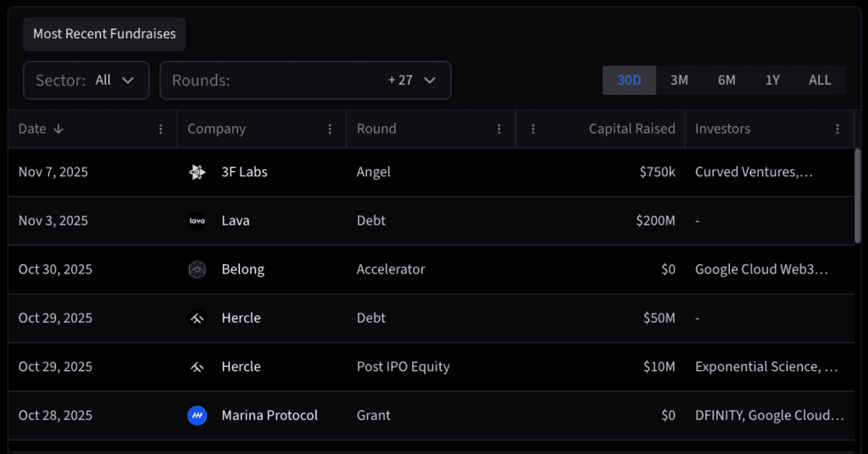Open the Capital Raised column options menu
Image resolution: width=868 pixels, height=454 pixels.
pos(533,129)
